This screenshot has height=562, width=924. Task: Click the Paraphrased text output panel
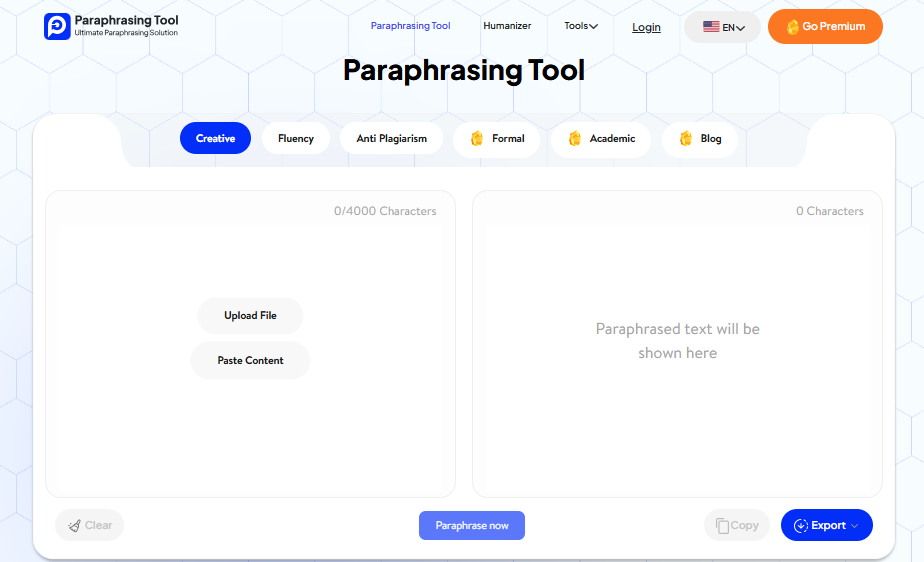click(x=677, y=344)
